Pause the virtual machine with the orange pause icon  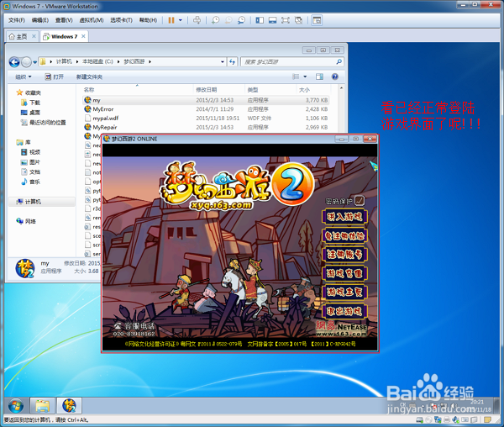(171, 20)
